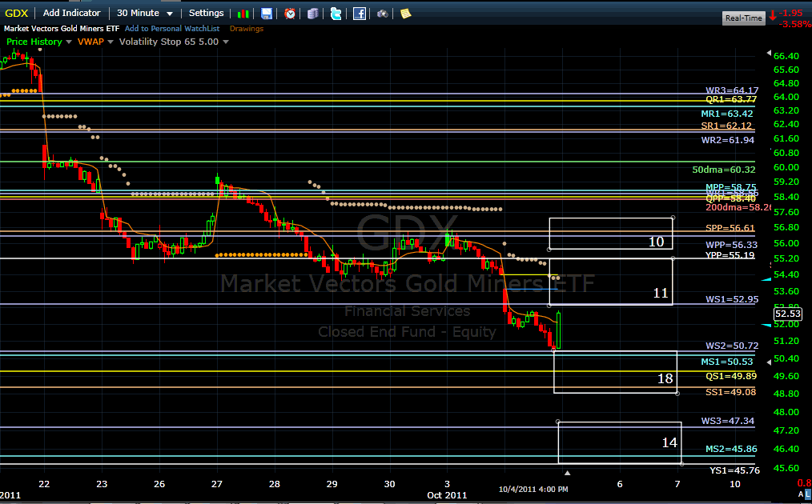Screen dimensions: 812x504
Task: Click the database stack icon
Action: pos(313,14)
